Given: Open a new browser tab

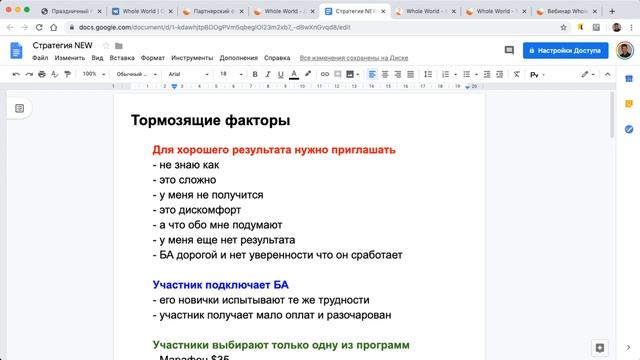Looking at the screenshot, I should click(x=612, y=11).
